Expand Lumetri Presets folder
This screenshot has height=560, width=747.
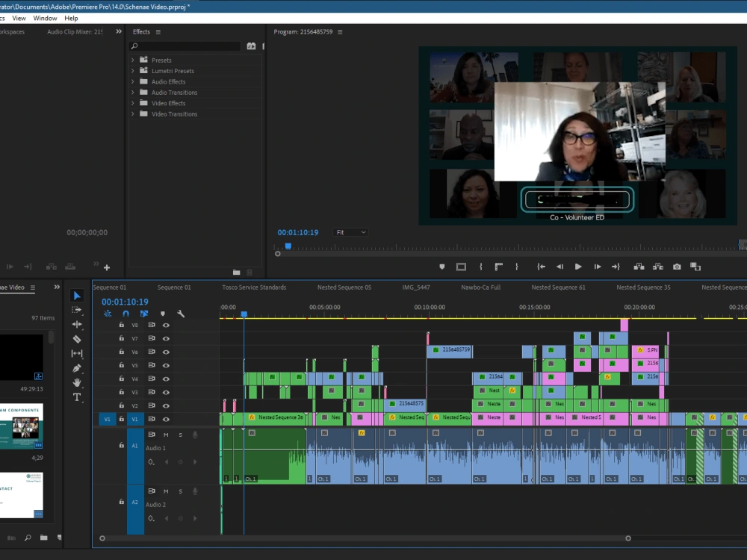[133, 71]
